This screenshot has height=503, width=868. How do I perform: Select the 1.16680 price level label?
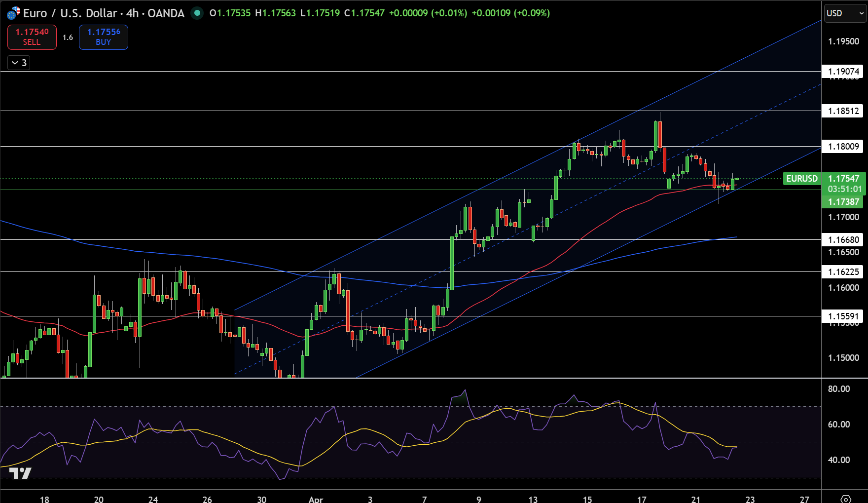tap(843, 240)
